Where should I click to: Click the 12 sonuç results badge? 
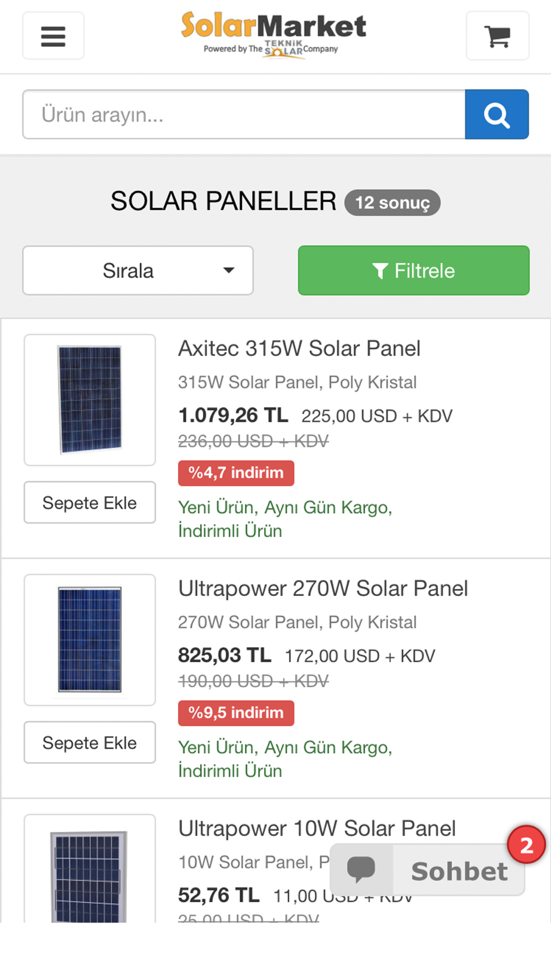(392, 203)
